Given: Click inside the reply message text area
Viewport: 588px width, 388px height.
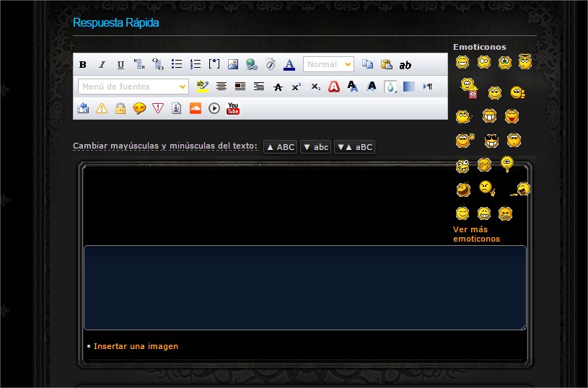Looking at the screenshot, I should [304, 288].
